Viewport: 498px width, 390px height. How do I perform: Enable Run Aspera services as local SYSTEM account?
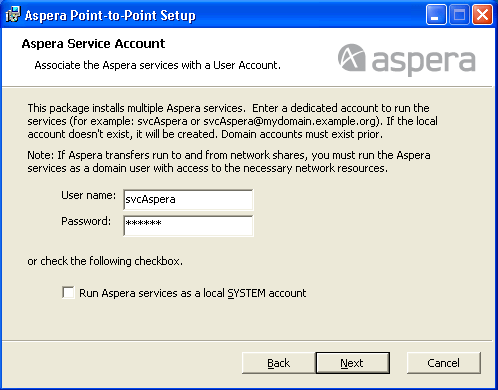click(68, 293)
